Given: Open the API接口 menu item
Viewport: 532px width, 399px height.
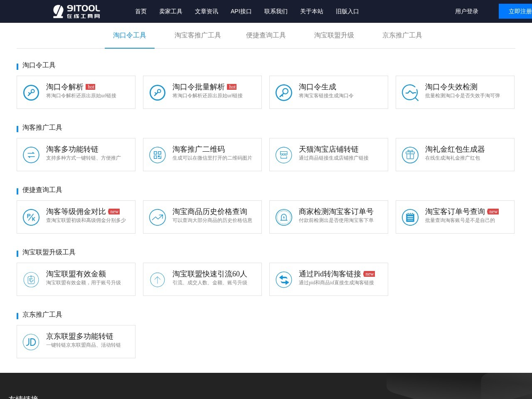Looking at the screenshot, I should (241, 11).
